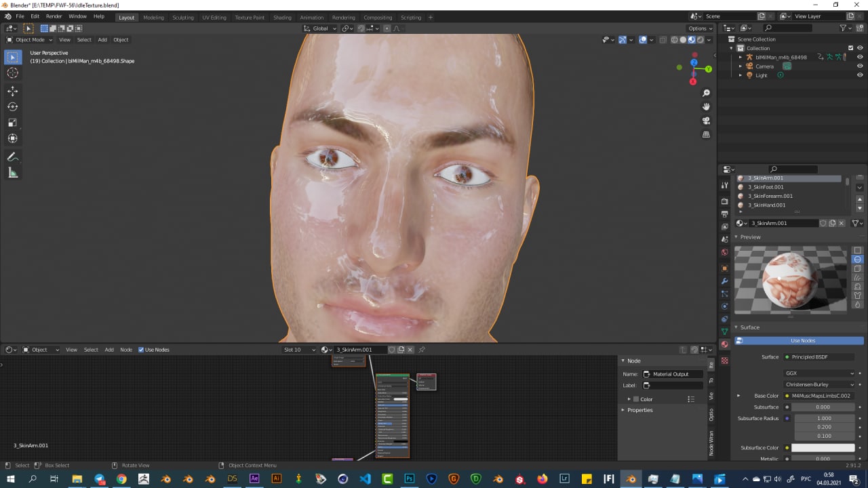
Task: Select hair preview shape icon
Action: pos(857,277)
